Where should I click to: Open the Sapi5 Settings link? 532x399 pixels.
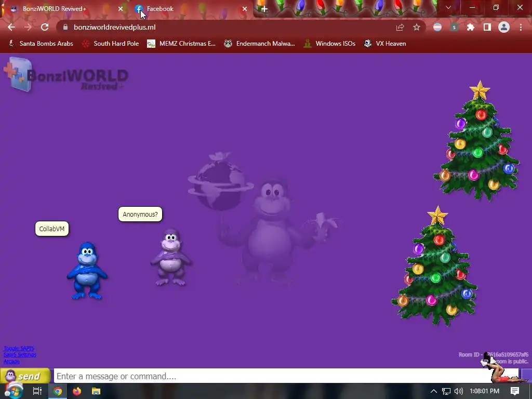pyautogui.click(x=20, y=354)
